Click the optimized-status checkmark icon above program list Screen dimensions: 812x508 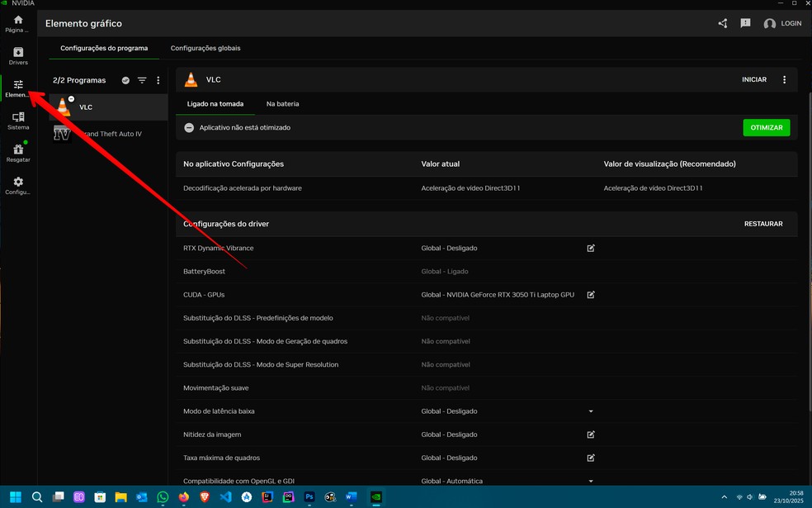coord(125,81)
